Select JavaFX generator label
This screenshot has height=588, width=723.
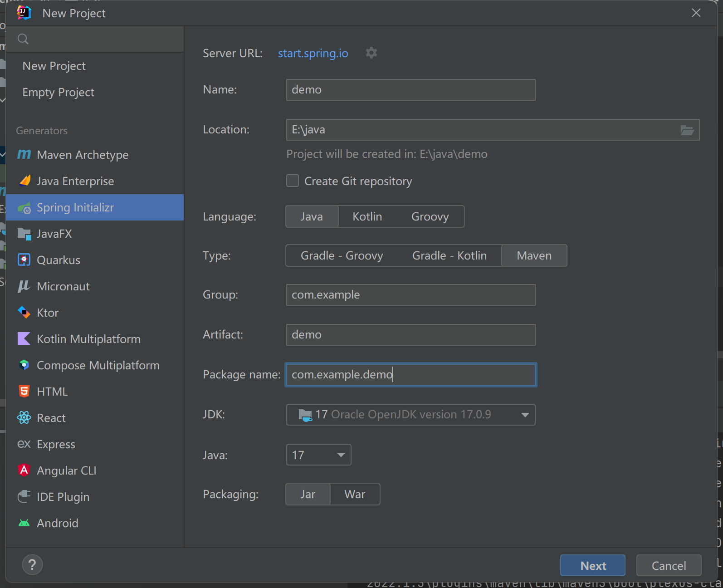tap(54, 234)
